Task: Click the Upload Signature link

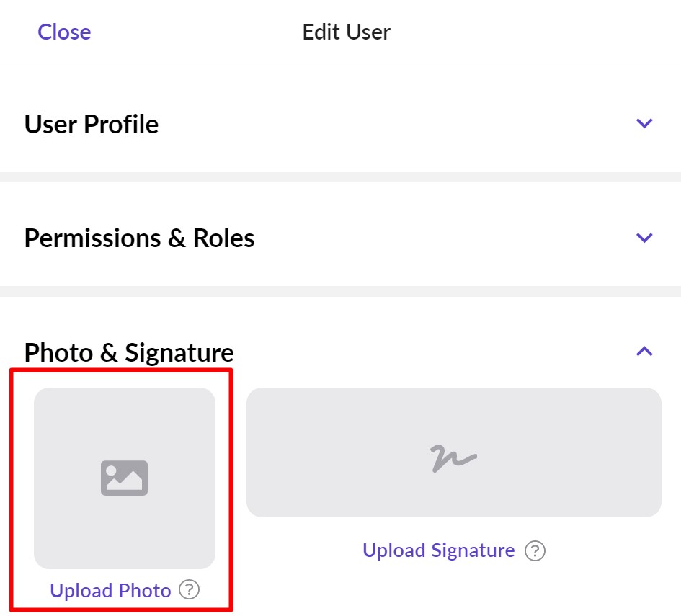Action: tap(438, 550)
